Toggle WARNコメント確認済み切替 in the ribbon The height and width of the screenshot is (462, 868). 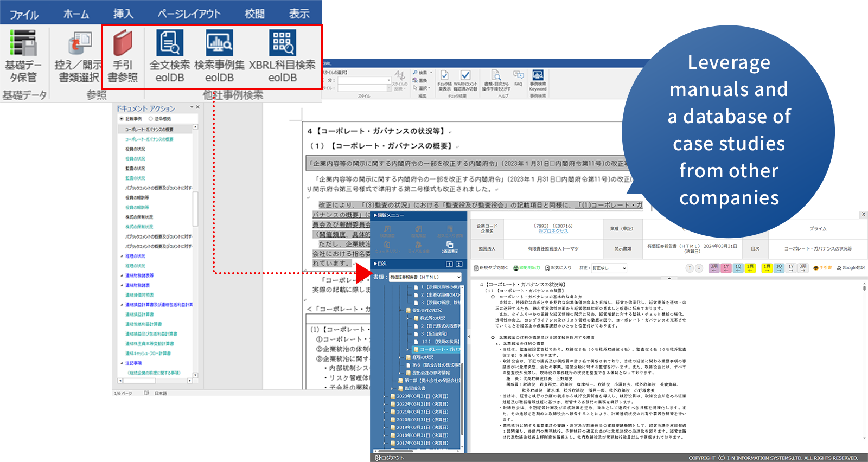coord(465,80)
